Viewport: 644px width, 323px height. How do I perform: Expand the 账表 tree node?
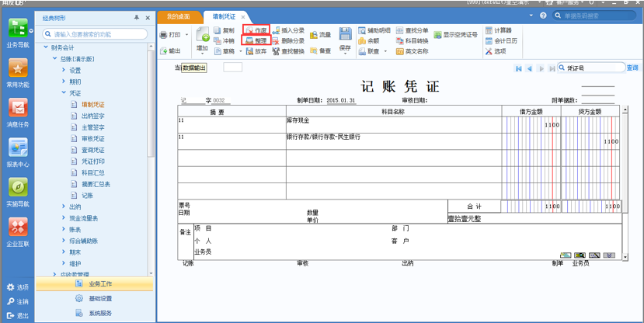click(64, 229)
